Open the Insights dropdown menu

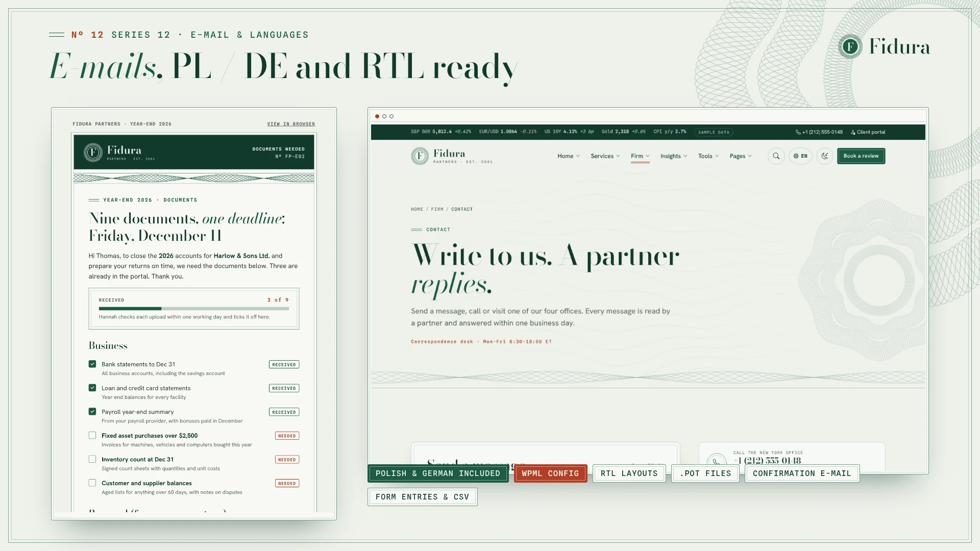(x=674, y=156)
